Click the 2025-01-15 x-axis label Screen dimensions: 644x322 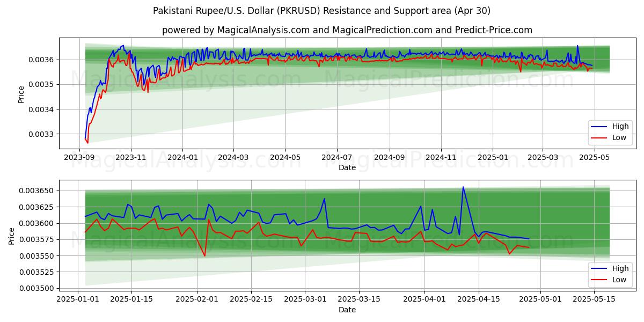click(132, 299)
